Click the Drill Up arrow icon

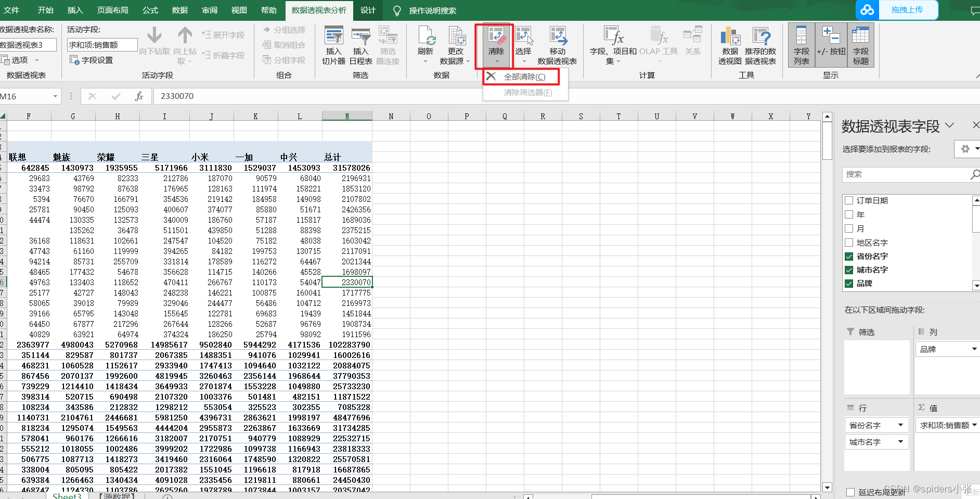tap(185, 35)
